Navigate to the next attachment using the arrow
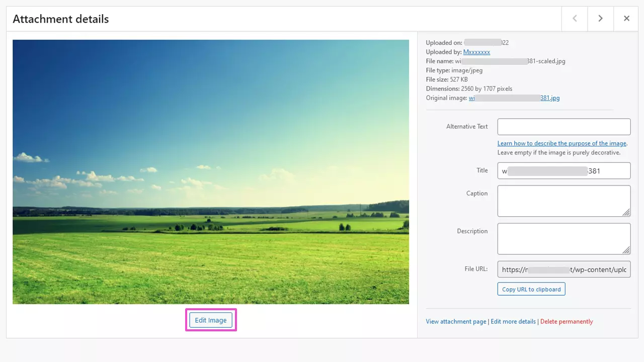The height and width of the screenshot is (362, 644). point(600,19)
